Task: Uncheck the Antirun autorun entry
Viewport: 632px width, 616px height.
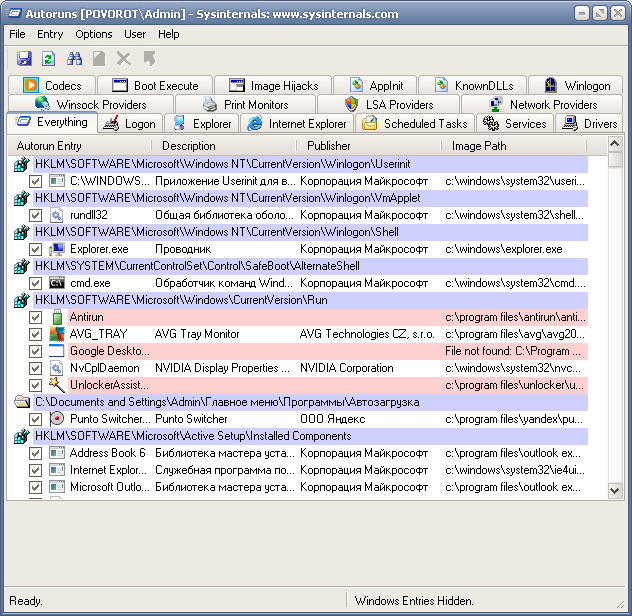Action: (35, 318)
